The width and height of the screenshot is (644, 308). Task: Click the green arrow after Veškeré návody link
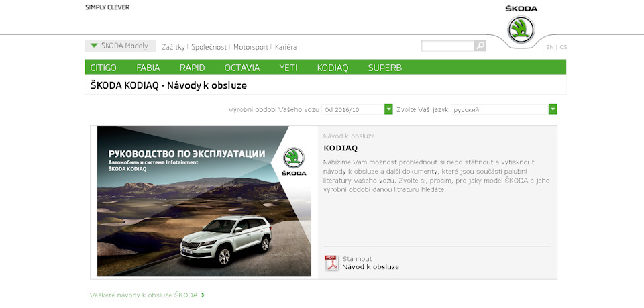(203, 295)
